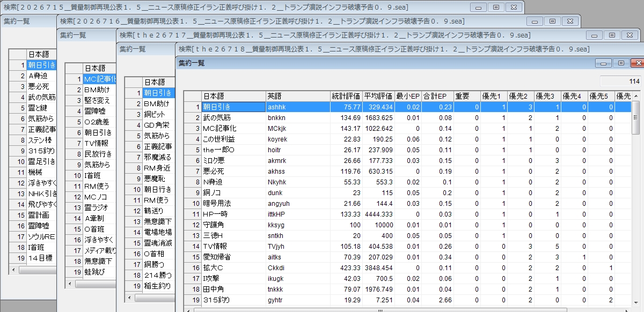Click the English code gyhtr
Screen dimensions: 644x312
pos(275,300)
